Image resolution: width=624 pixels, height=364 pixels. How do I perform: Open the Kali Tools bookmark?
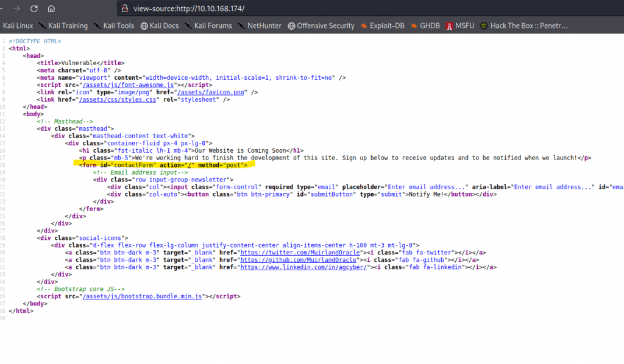[114, 26]
